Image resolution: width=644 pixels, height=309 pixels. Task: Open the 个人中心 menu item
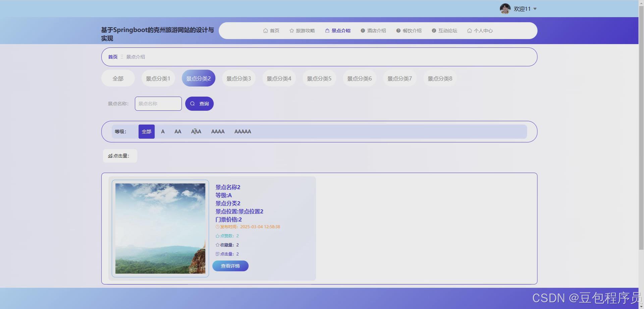(480, 31)
